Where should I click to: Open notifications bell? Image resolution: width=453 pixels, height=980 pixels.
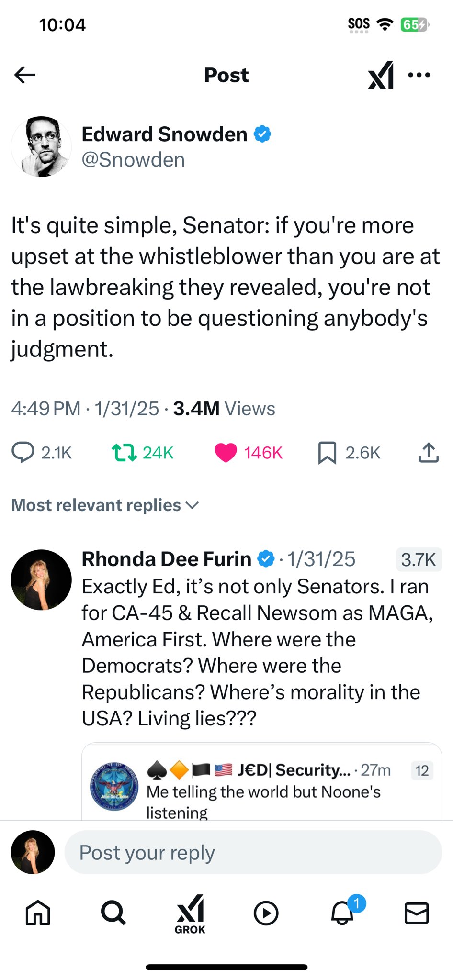click(x=343, y=913)
